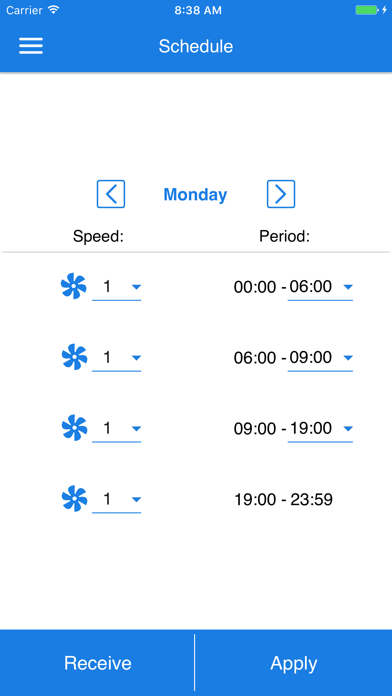Open speed dropdown for 19:00 - 23:59 row
Viewport: 392px width, 696px height.
pyautogui.click(x=116, y=501)
